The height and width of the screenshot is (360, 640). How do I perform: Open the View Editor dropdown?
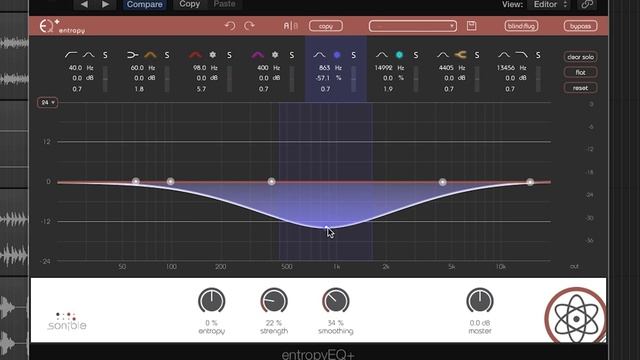pos(549,4)
